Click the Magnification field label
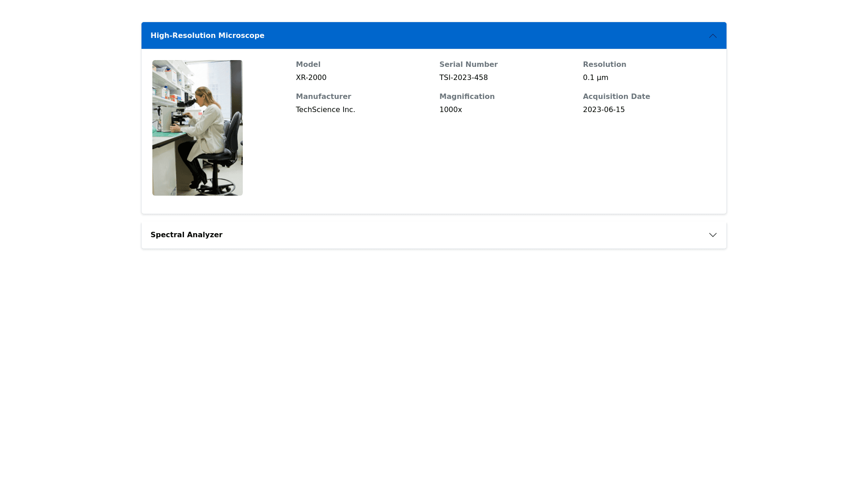 [x=467, y=97]
